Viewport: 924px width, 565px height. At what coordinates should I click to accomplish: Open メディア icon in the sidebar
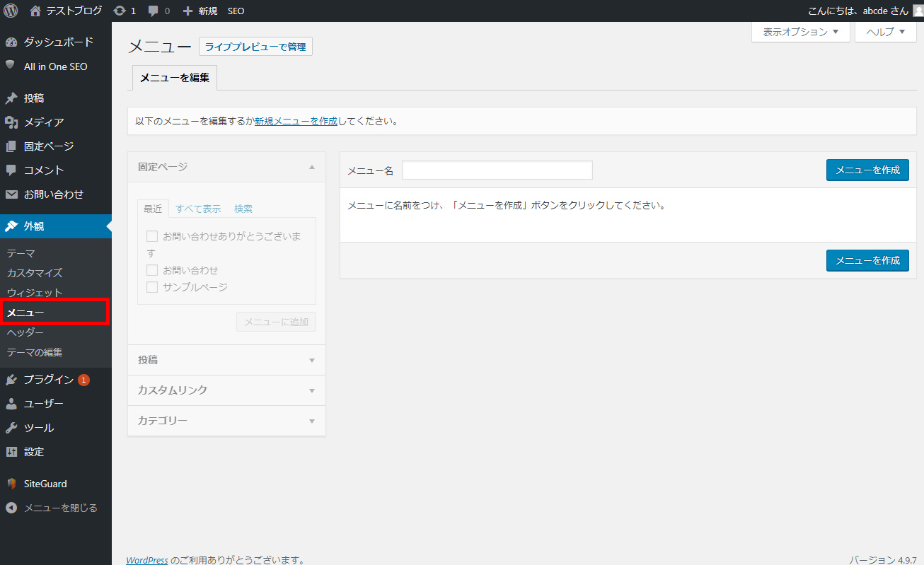tap(11, 122)
